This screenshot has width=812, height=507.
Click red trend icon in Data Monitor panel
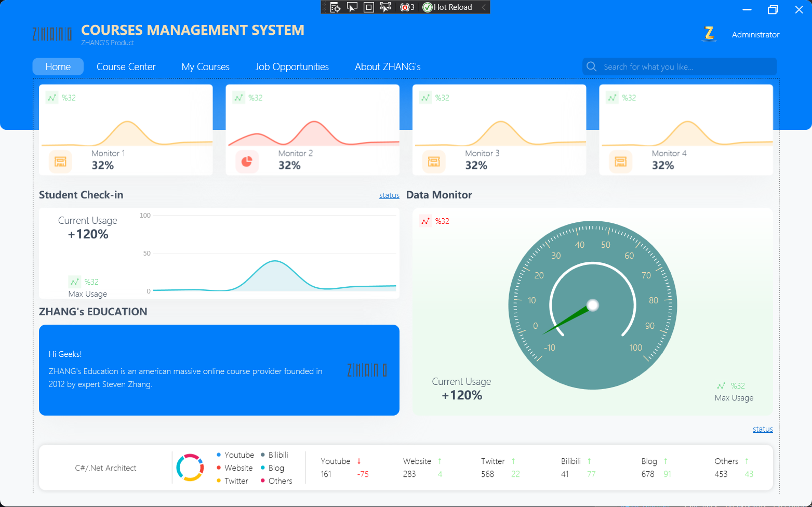[425, 221]
